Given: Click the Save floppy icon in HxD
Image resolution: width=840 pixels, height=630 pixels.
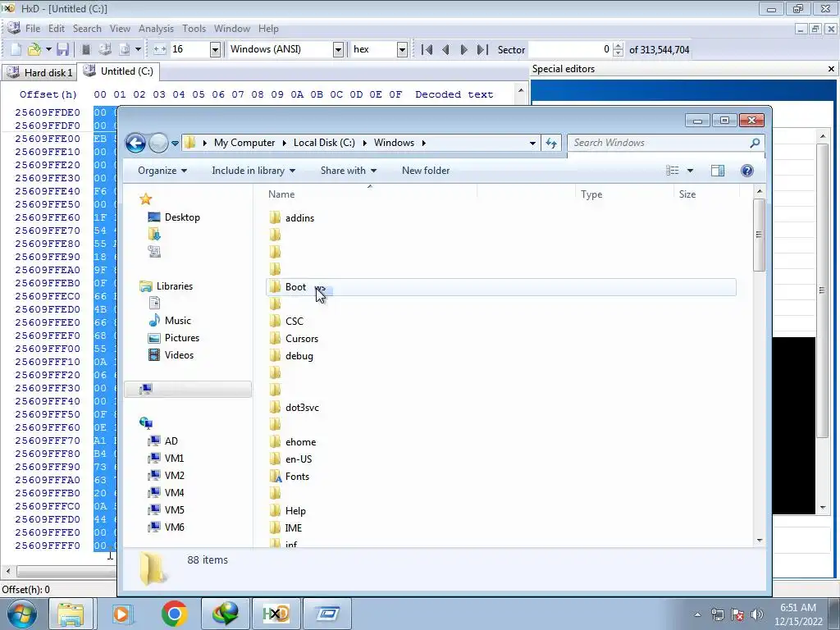Looking at the screenshot, I should pyautogui.click(x=62, y=49).
